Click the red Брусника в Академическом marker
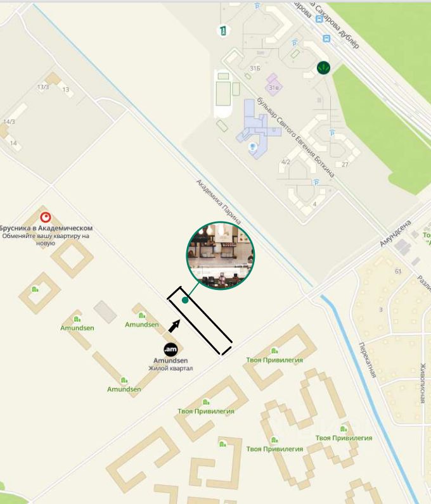 click(46, 217)
